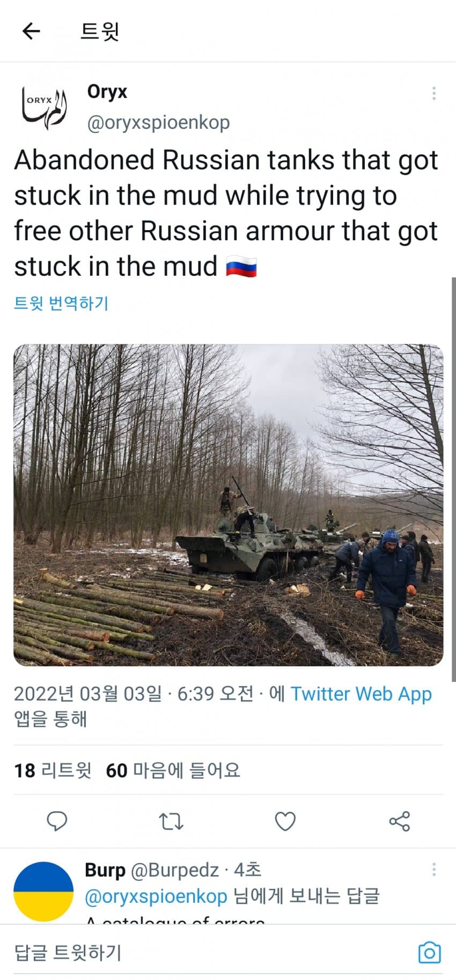This screenshot has height=980, width=456.
Task: Tap the reply speech bubble icon
Action: click(x=57, y=821)
